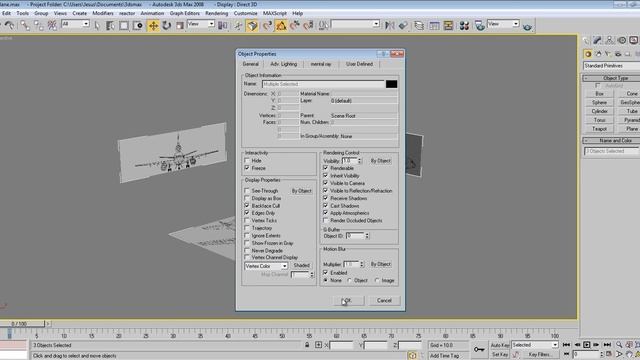The width and height of the screenshot is (640, 360).
Task: Click the Select and Link icon
Action: coord(25,26)
